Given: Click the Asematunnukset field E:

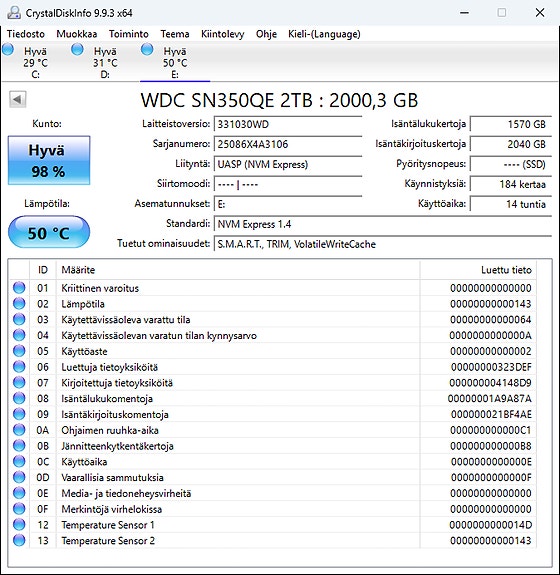Looking at the screenshot, I should pyautogui.click(x=288, y=204).
